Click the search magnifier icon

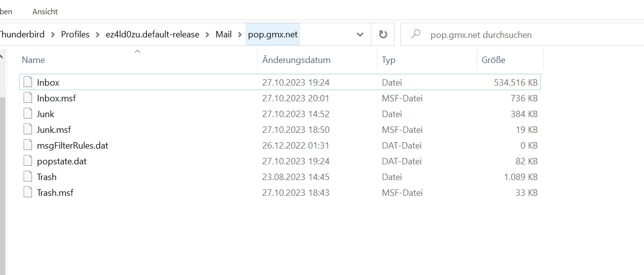(416, 34)
